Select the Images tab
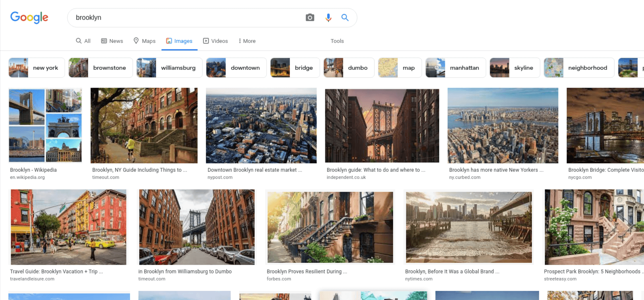The image size is (644, 300). pyautogui.click(x=179, y=41)
